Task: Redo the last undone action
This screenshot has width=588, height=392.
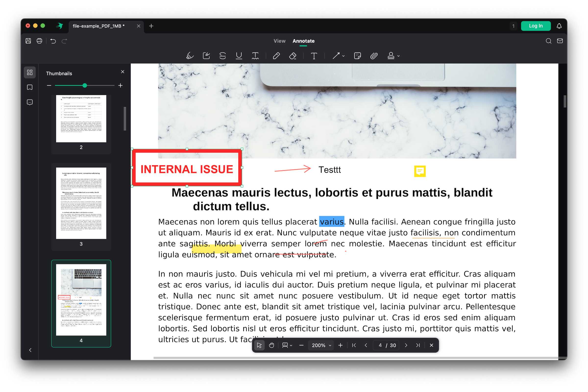Action: (x=64, y=41)
